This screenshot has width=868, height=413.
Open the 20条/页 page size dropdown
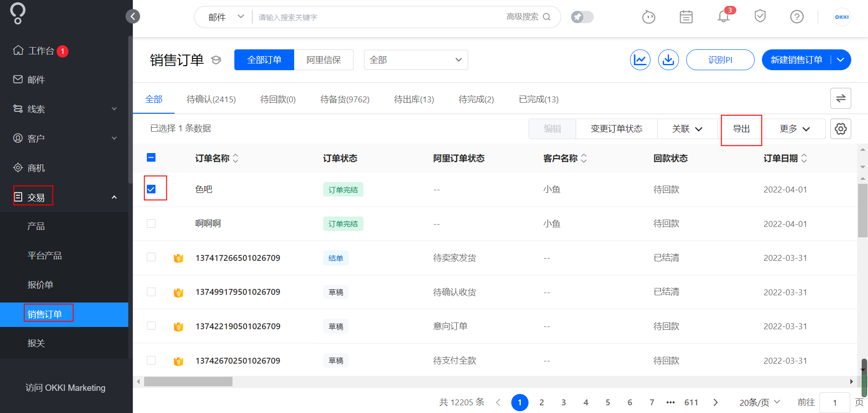[760, 402]
